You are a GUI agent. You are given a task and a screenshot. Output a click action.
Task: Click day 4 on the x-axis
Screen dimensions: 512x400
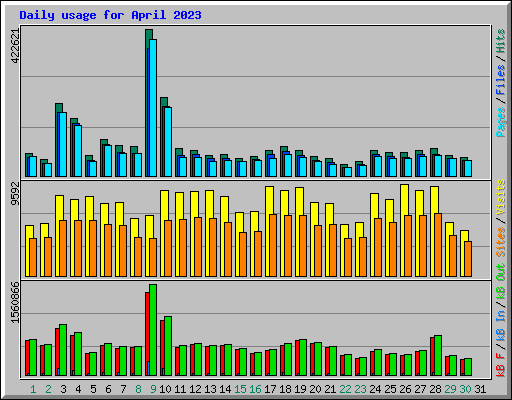coord(78,389)
